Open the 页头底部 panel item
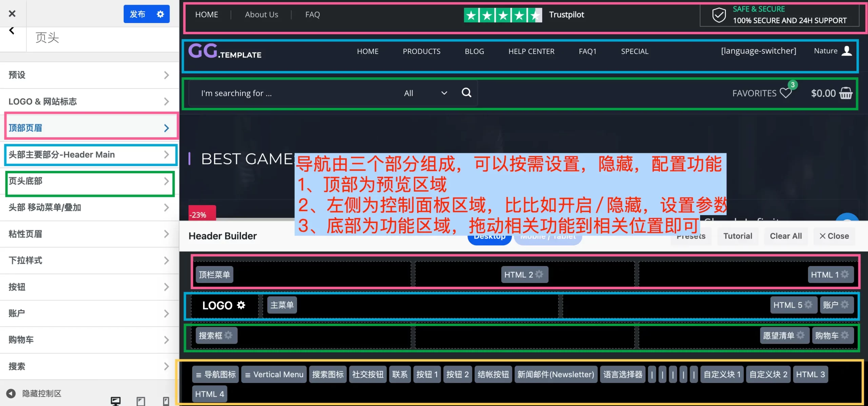 [x=89, y=181]
